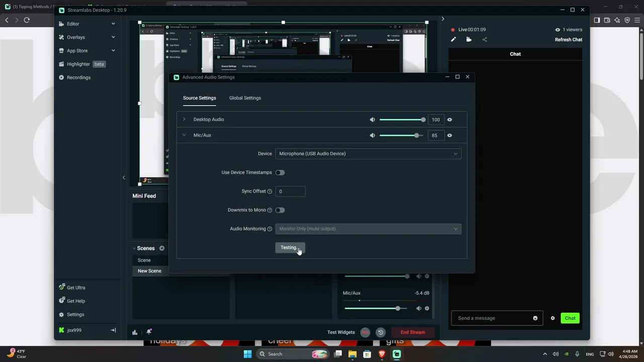Open Mic/Aux mixer settings gear

click(427, 308)
